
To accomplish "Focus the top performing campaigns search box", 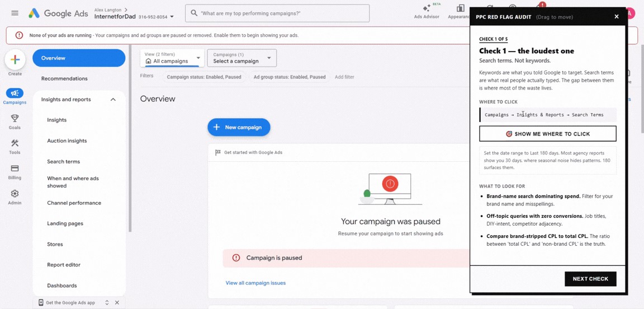I will coord(277,13).
